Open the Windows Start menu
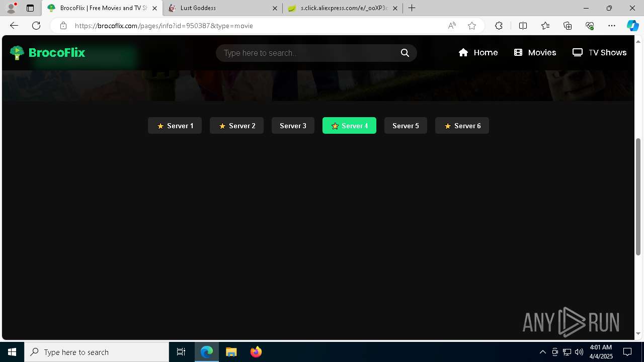 pyautogui.click(x=12, y=352)
